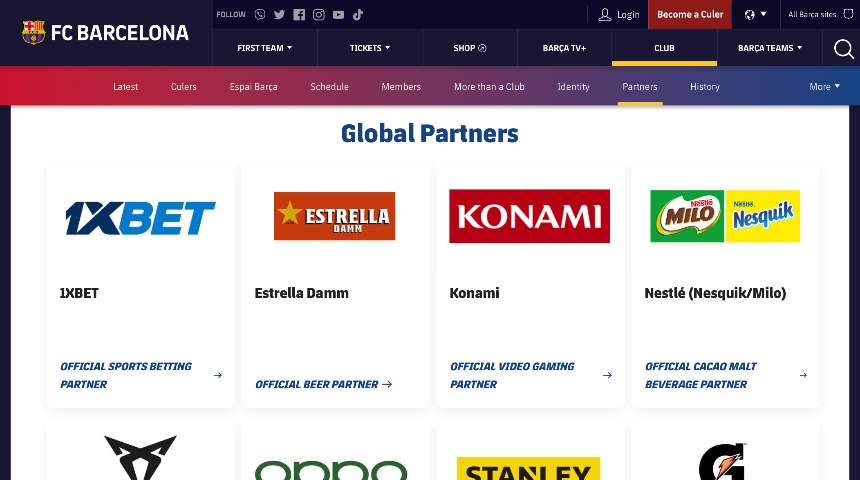
Task: Click the Konami red logo
Action: click(x=529, y=216)
